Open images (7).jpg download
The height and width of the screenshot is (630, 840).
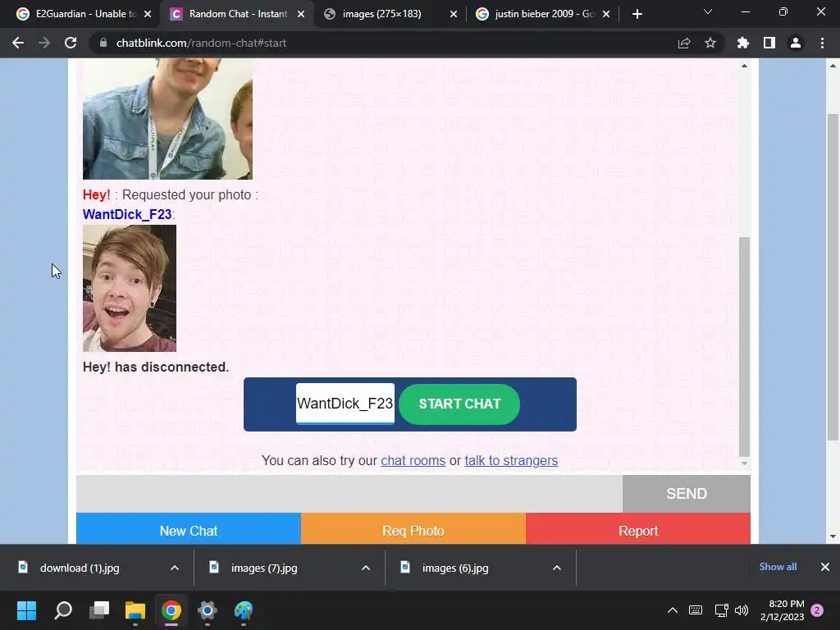point(263,568)
